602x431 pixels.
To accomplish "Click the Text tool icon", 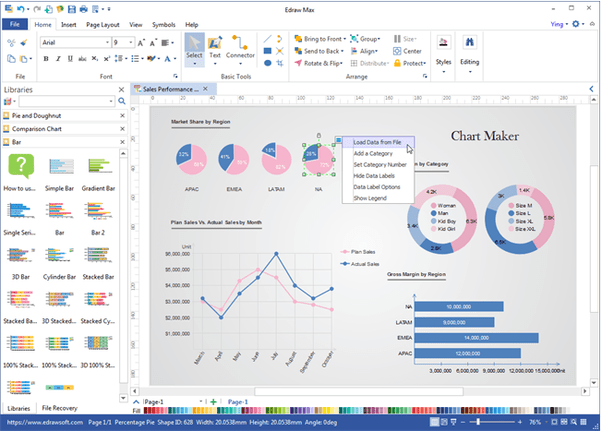I will coord(215,43).
